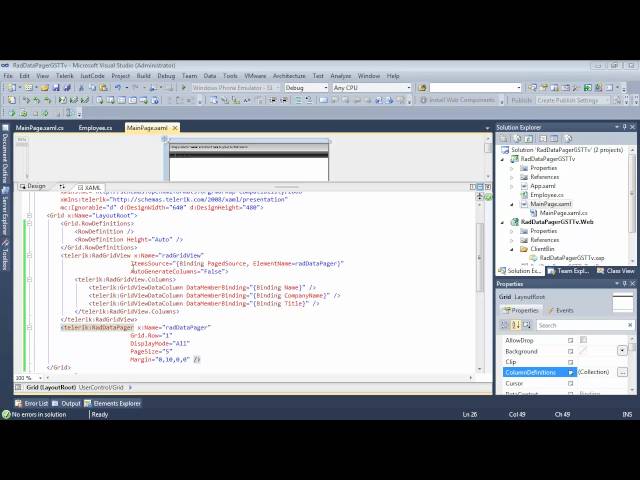Open the Team Explorer tab
640x480 pixels.
569,271
